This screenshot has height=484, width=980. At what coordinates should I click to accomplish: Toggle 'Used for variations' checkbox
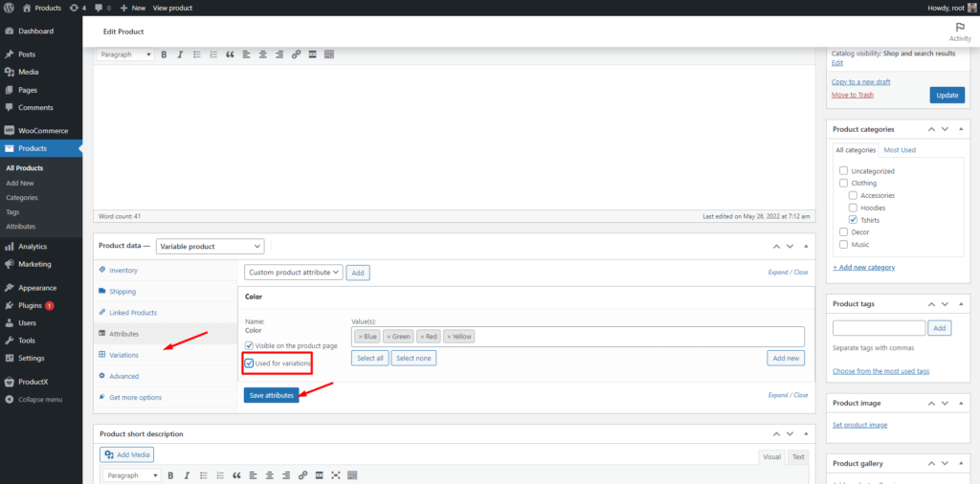(x=249, y=363)
